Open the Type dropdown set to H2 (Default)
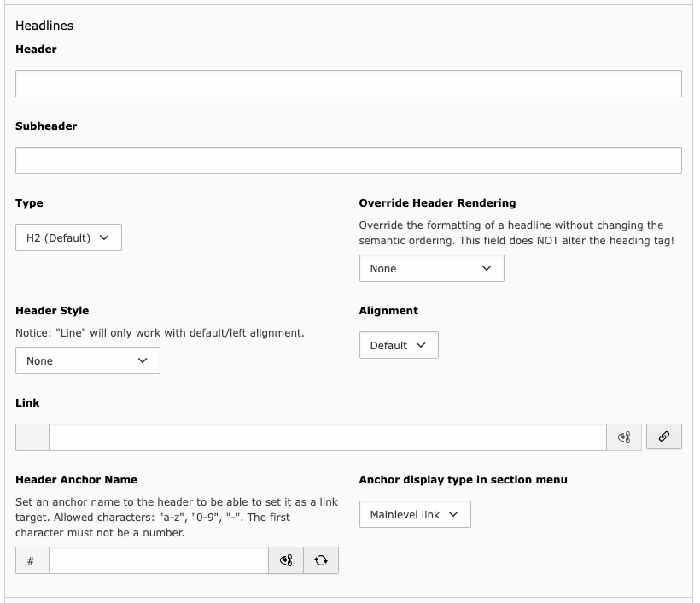The width and height of the screenshot is (700, 603). (69, 237)
